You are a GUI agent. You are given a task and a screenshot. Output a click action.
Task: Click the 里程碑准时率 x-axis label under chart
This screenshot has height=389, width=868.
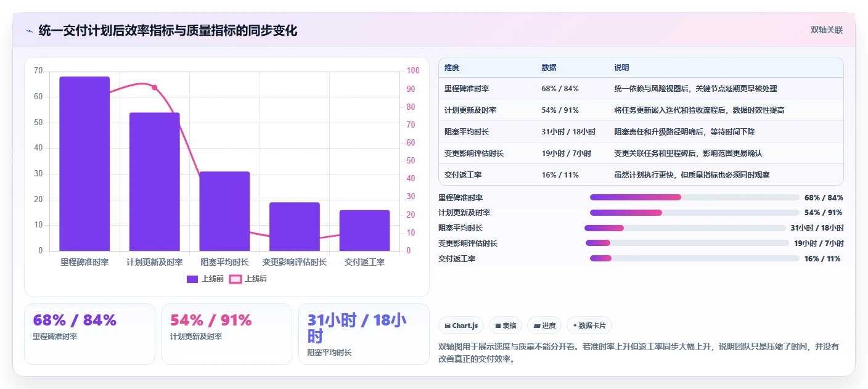click(x=84, y=262)
